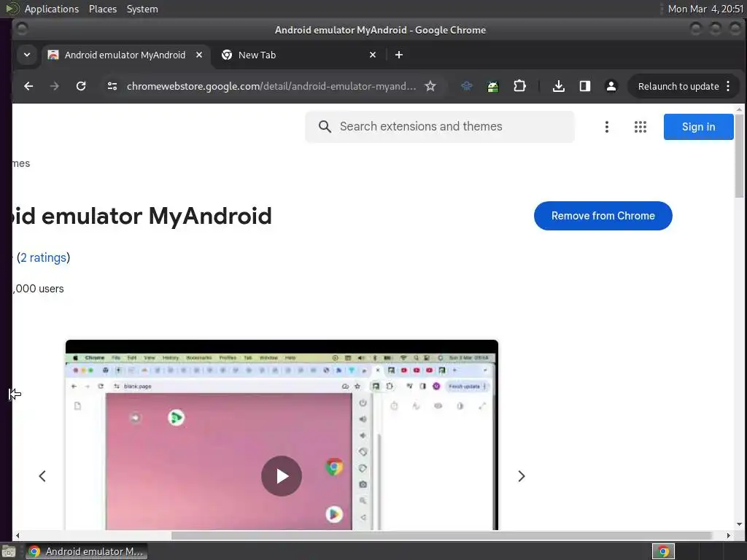Screen dimensions: 747x560
Task: Open the Extensions puzzle-piece menu
Action: [x=519, y=86]
